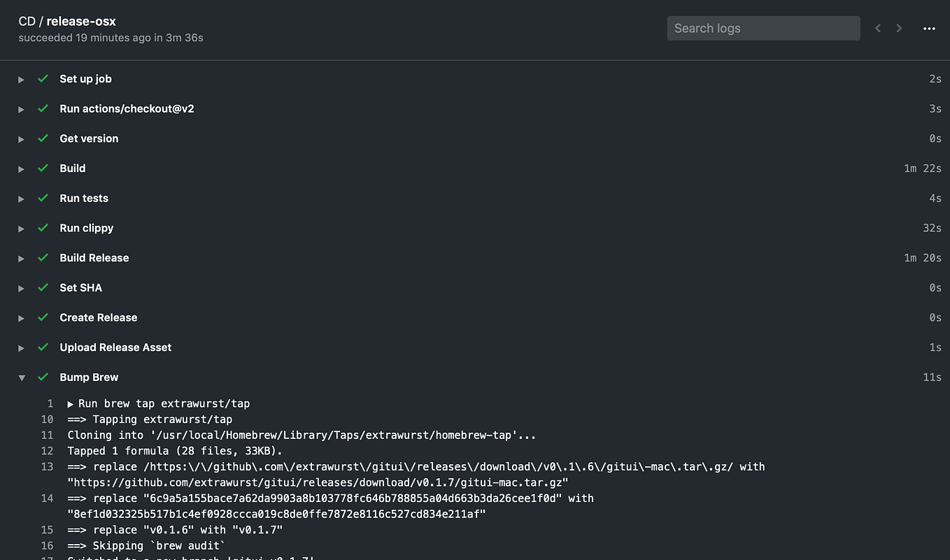Click the next navigation arrow in the header
The height and width of the screenshot is (560, 950).
(x=899, y=28)
